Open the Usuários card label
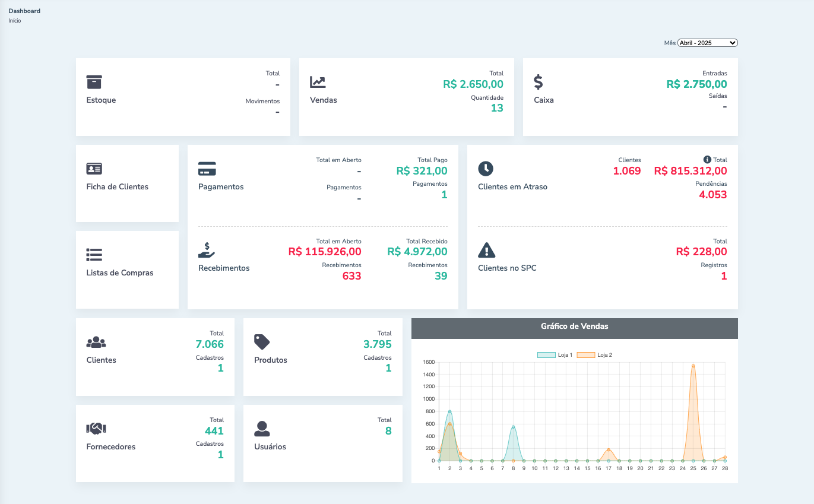814x504 pixels. (270, 447)
